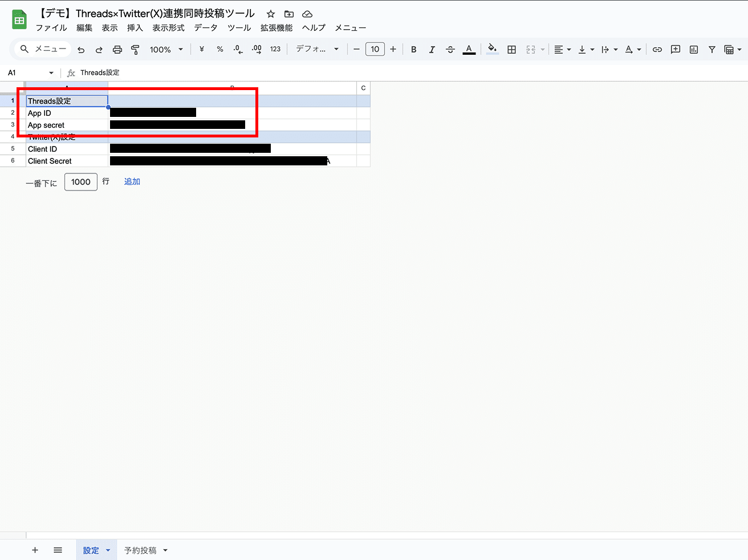Insert a chart

coord(694,50)
